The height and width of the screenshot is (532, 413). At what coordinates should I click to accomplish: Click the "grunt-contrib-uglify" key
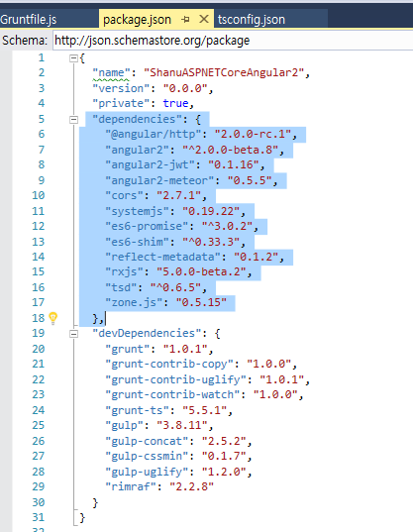[x=175, y=379]
